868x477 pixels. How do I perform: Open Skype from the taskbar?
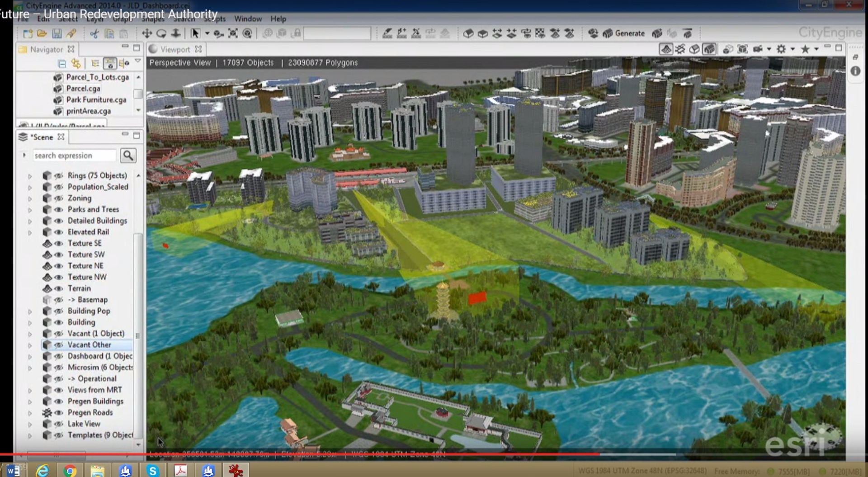tap(153, 471)
